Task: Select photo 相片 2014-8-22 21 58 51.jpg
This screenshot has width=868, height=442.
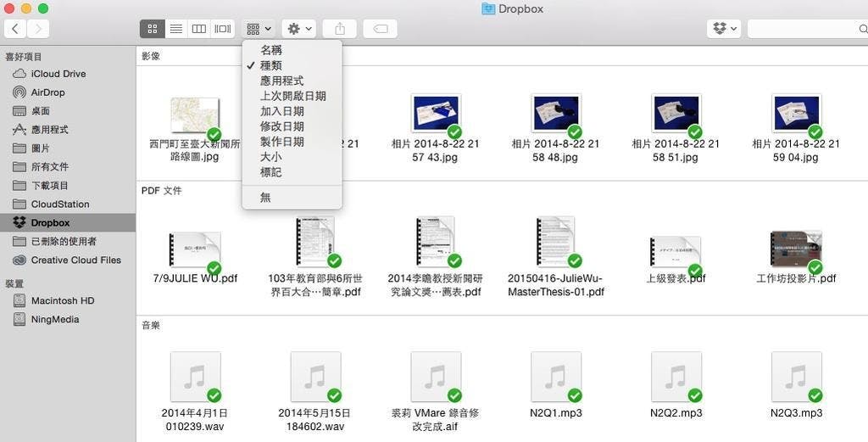Action: click(x=676, y=114)
